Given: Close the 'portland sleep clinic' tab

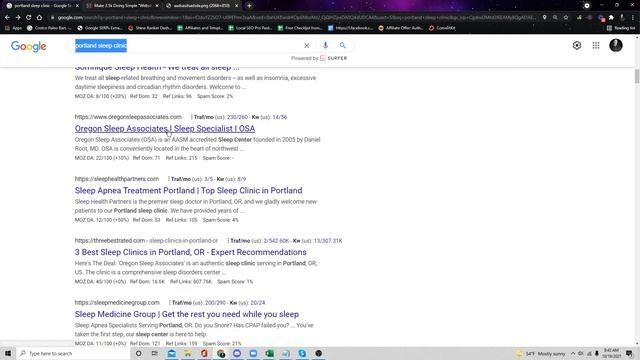Looking at the screenshot, I should click(77, 6).
